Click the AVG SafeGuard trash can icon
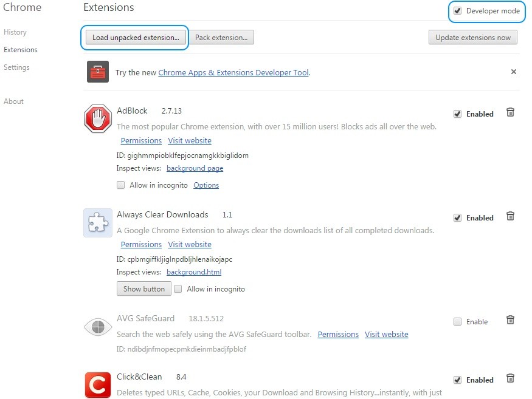 [x=510, y=319]
